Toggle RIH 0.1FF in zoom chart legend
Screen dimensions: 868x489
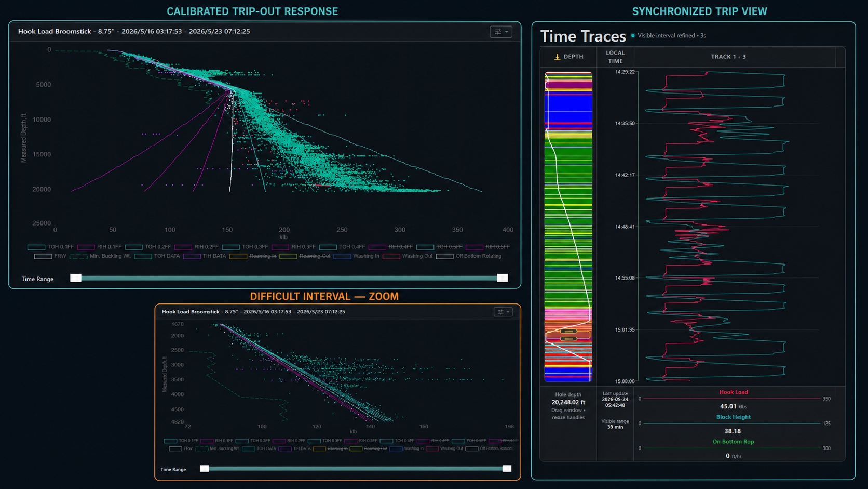217,441
